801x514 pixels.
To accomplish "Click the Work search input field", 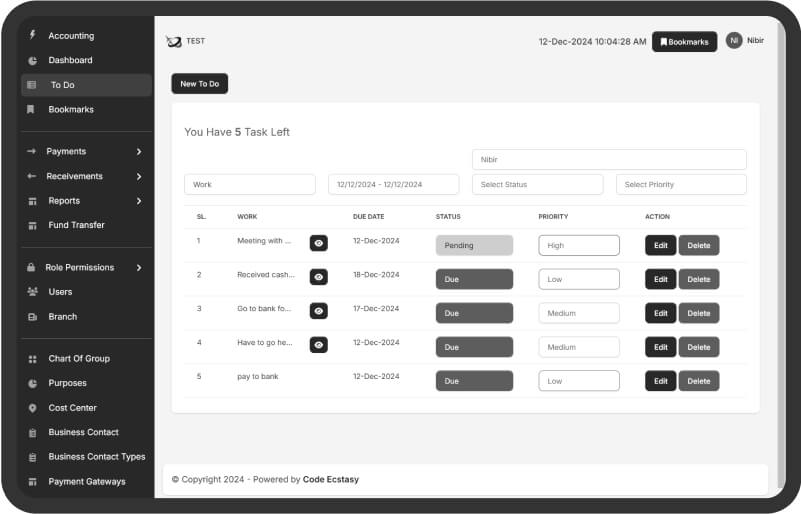I will (x=249, y=185).
